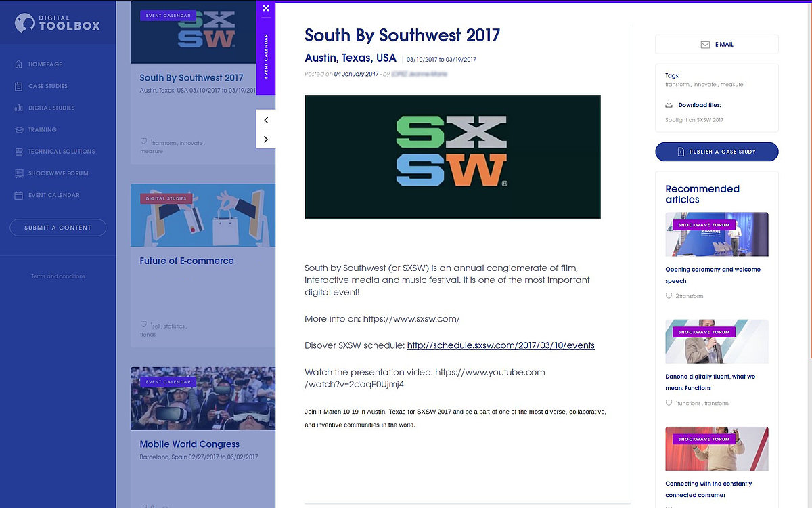812x508 pixels.
Task: Click the '04 January 2017' post date
Action: 357,74
